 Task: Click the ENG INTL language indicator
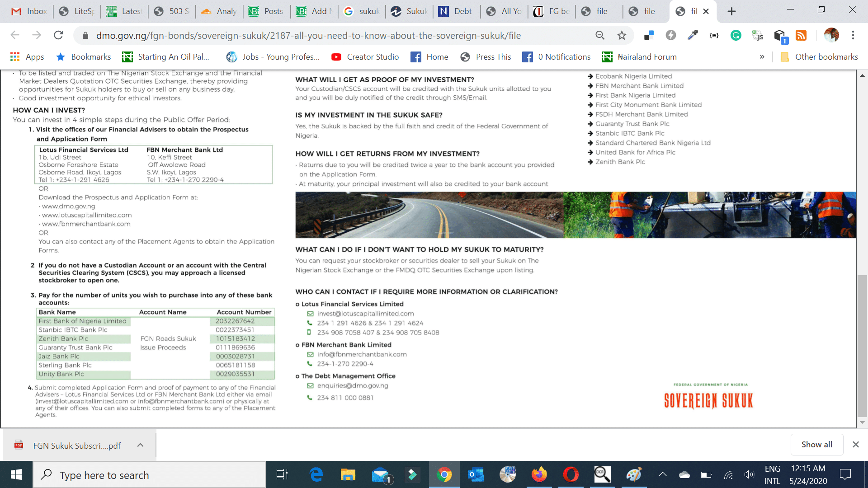[x=772, y=475]
